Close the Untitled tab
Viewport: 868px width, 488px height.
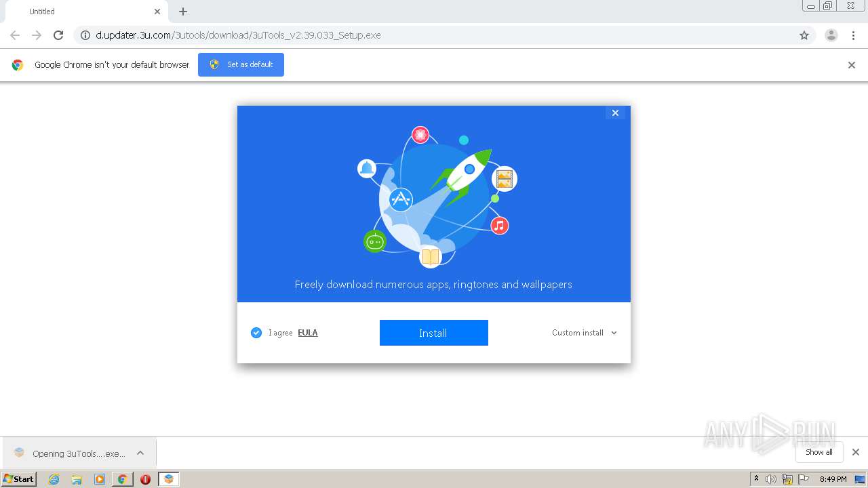pos(157,12)
